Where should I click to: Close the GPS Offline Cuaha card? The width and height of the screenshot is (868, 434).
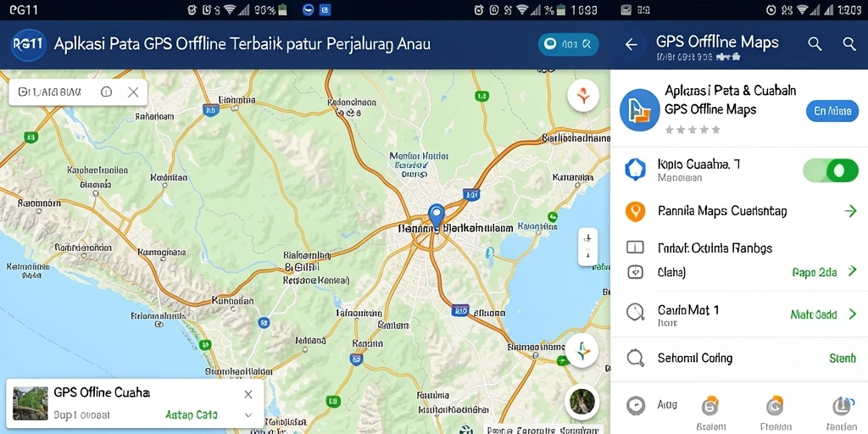[x=248, y=394]
